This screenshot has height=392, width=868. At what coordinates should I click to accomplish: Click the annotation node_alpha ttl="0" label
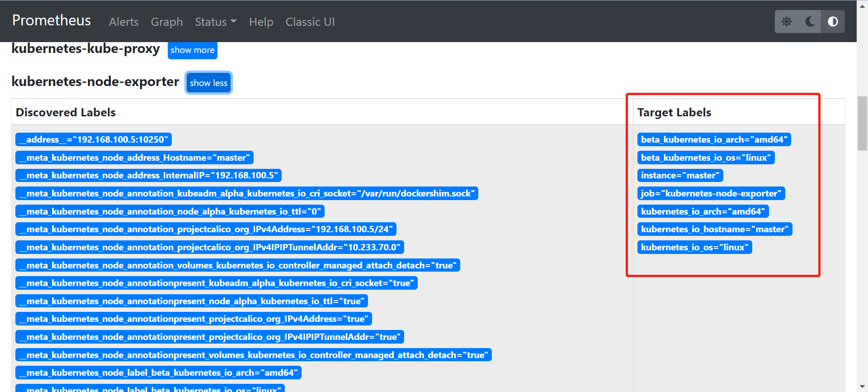[x=170, y=211]
